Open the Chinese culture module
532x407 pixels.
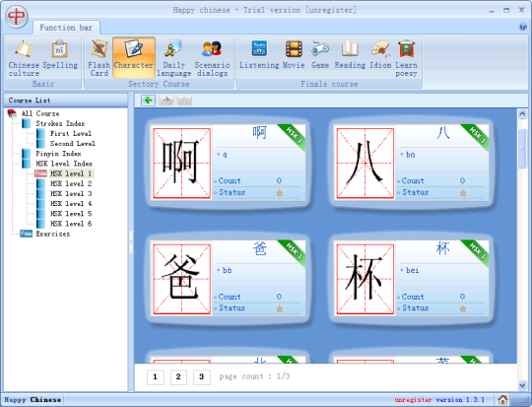click(24, 58)
